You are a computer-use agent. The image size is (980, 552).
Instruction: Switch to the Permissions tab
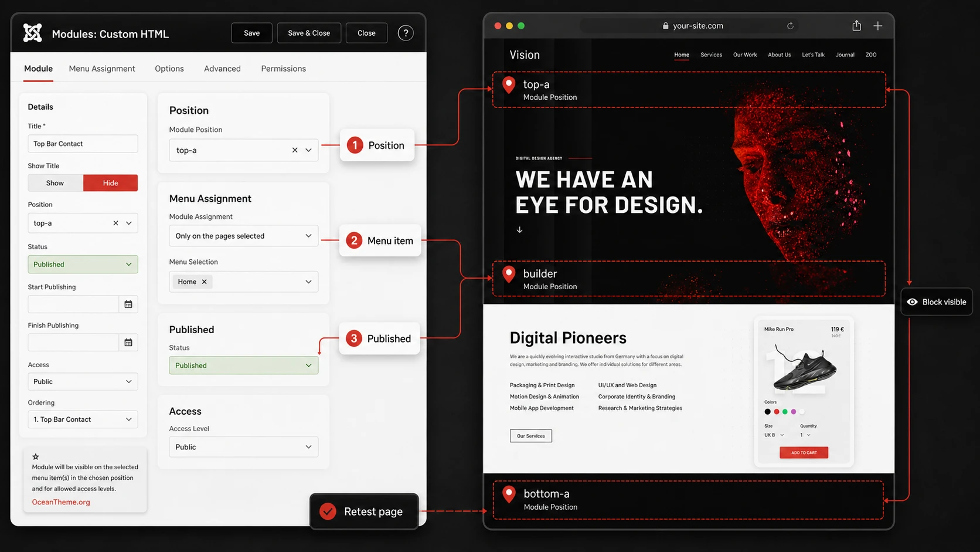[x=284, y=69]
